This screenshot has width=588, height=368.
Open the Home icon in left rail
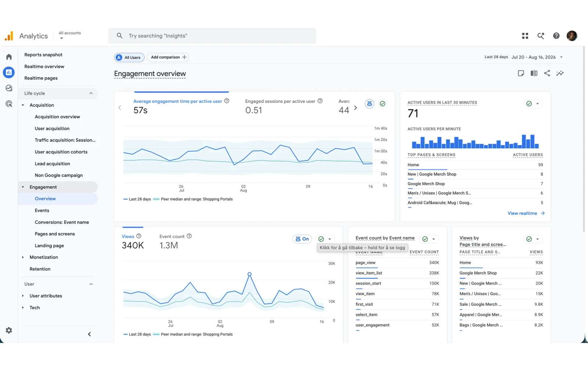(9, 57)
